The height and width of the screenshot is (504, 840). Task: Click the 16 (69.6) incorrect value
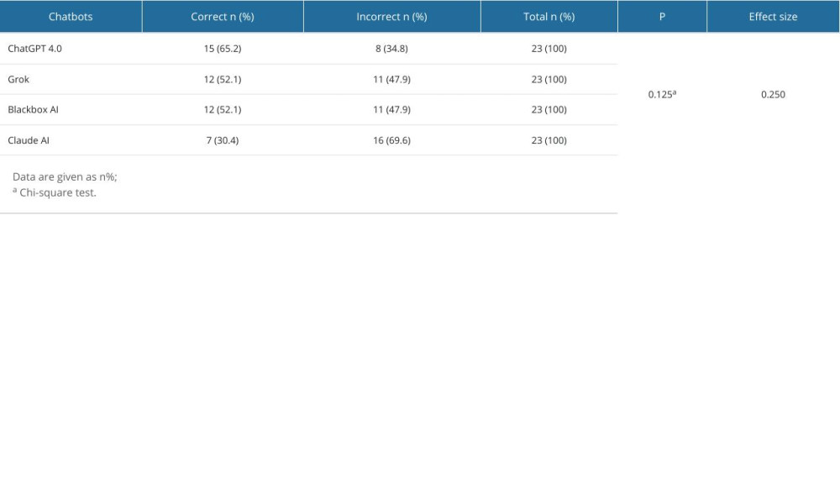coord(391,140)
